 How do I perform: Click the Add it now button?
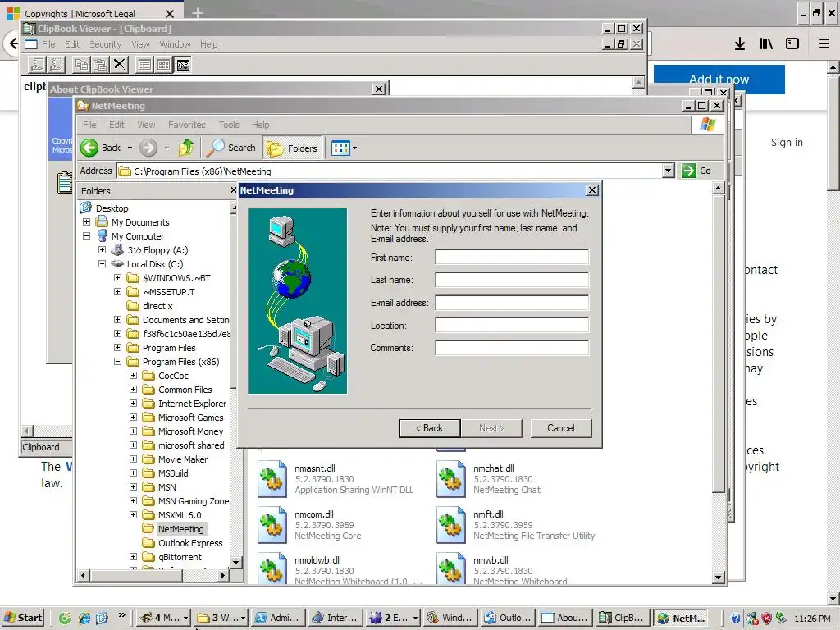[x=719, y=80]
